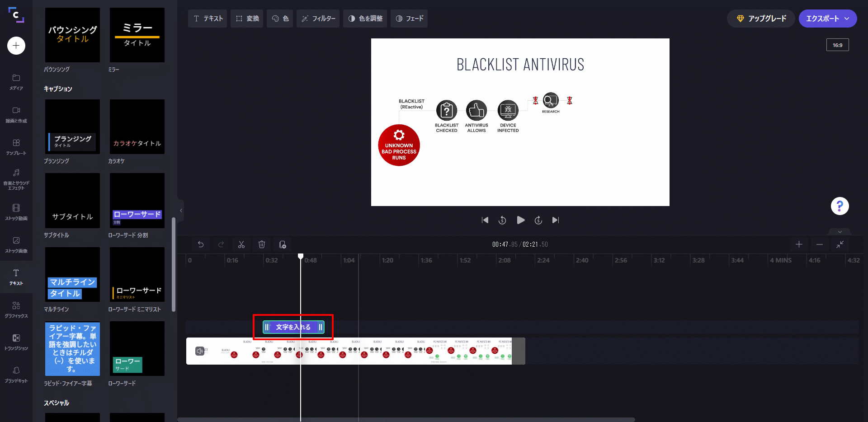Open the フィルター tab
The width and height of the screenshot is (868, 422).
coord(318,19)
